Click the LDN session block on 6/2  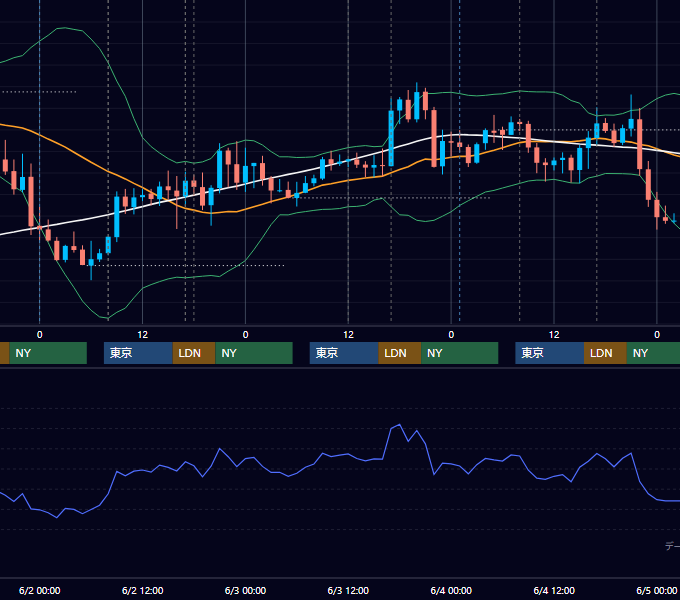coord(194,353)
